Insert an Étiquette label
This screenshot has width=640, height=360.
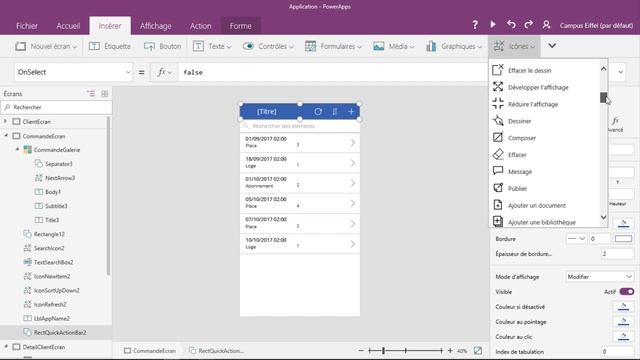coord(110,46)
